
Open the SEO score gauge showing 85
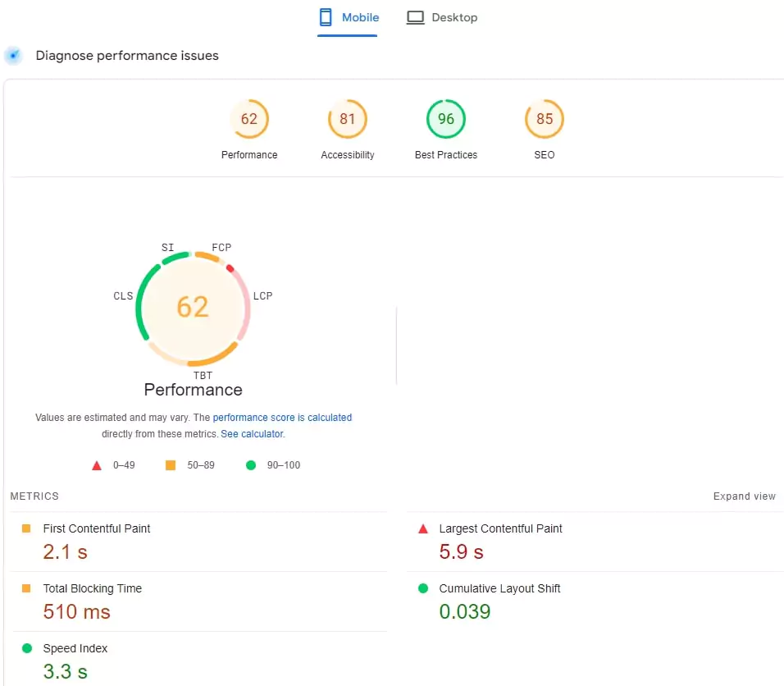[x=544, y=119]
